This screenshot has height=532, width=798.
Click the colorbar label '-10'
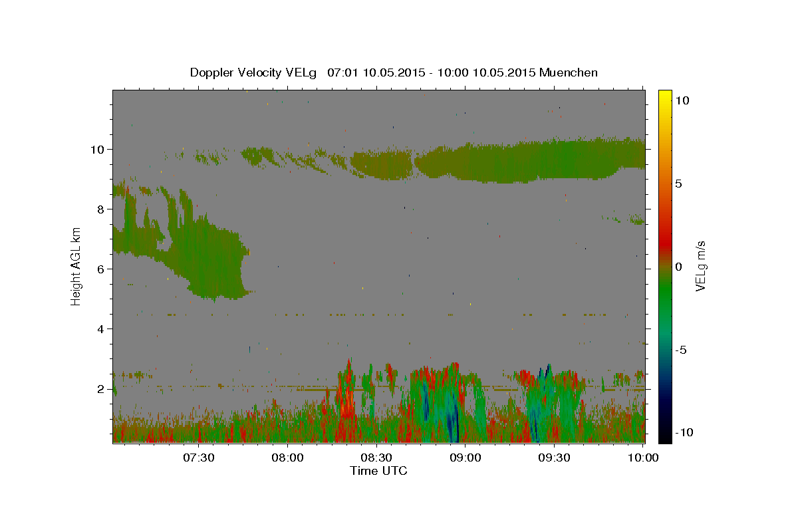684,432
